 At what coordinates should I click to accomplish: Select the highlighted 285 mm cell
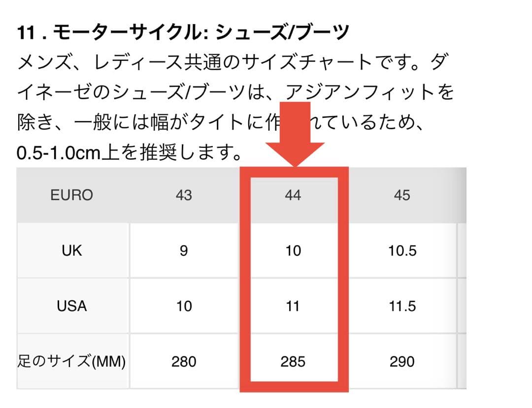pyautogui.click(x=293, y=362)
